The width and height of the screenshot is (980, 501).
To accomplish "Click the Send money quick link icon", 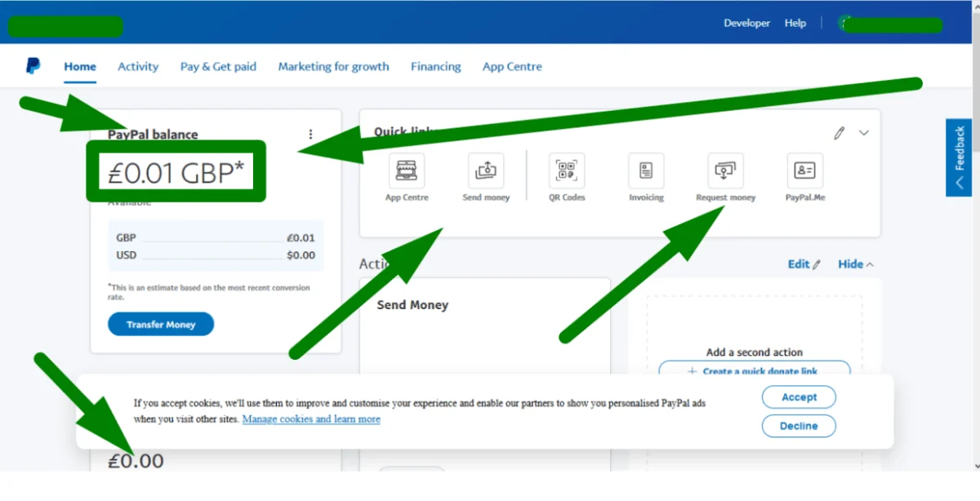I will pos(486,171).
